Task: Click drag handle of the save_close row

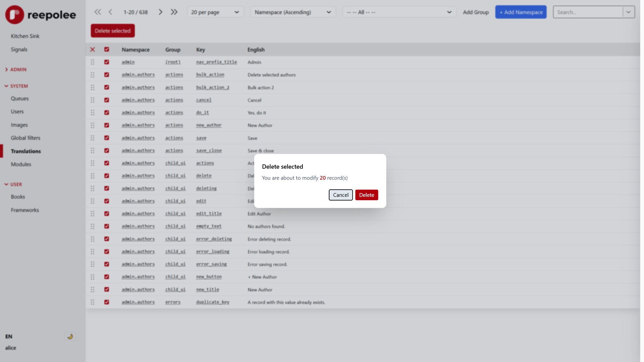Action: [x=93, y=150]
